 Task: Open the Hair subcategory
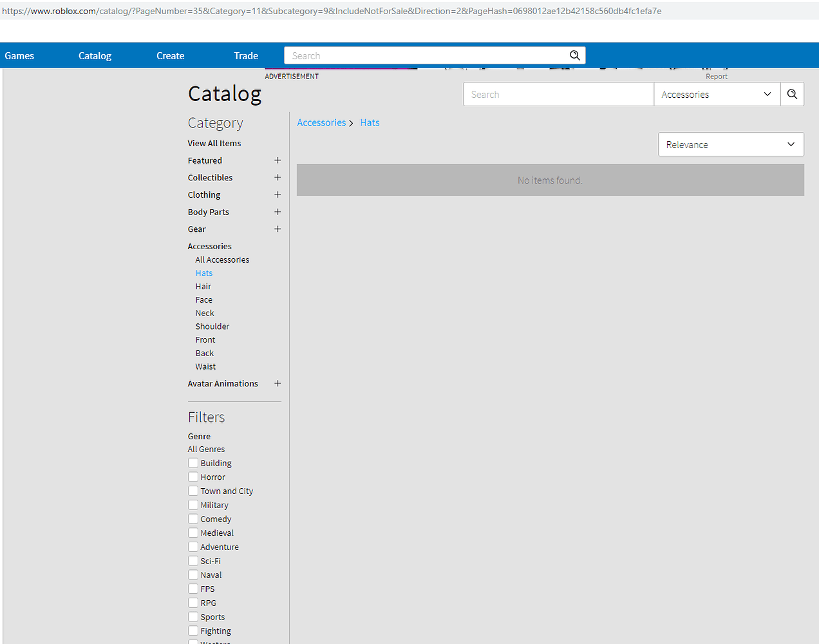click(x=203, y=286)
